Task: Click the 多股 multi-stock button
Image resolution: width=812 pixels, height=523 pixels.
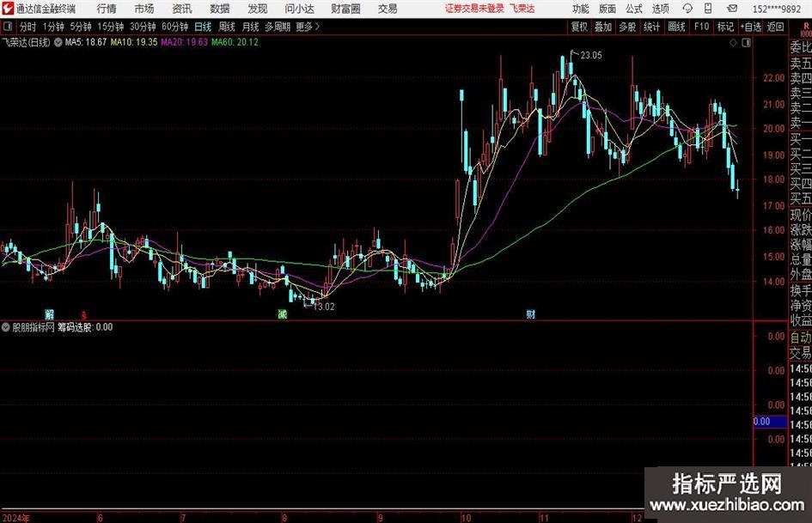Action: tap(627, 27)
